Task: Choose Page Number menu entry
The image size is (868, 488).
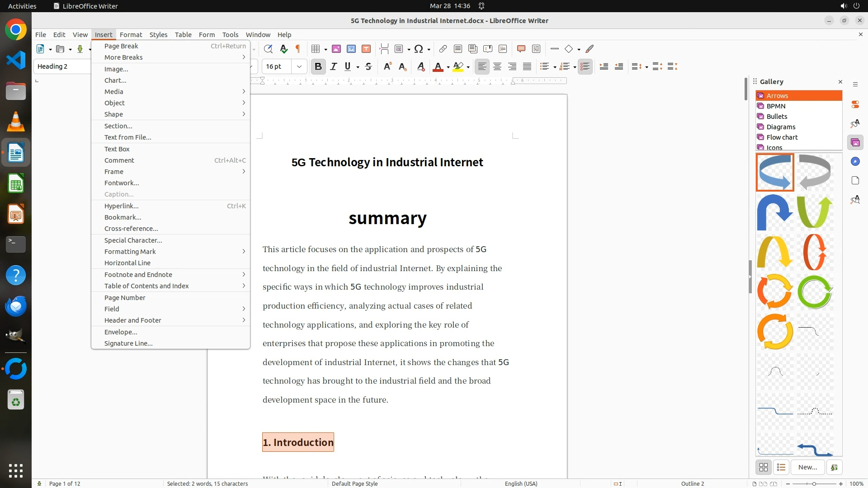Action: (x=125, y=298)
